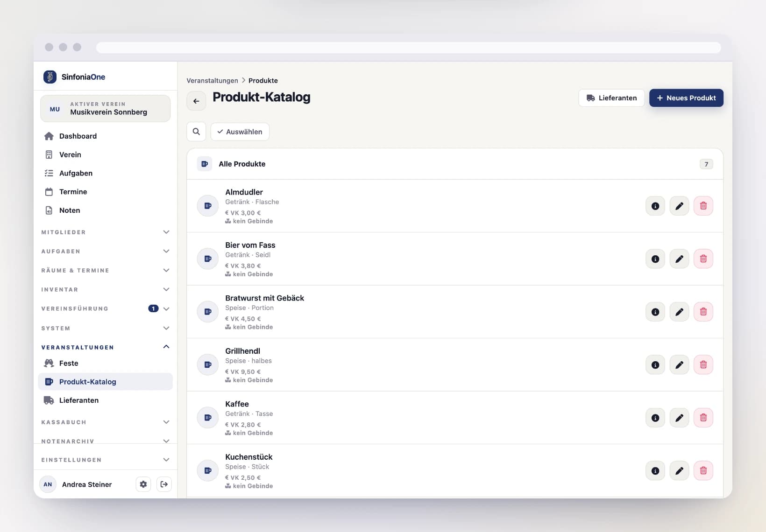This screenshot has height=532, width=766.
Task: Open settings gear next to Andrea Steiner
Action: (143, 484)
